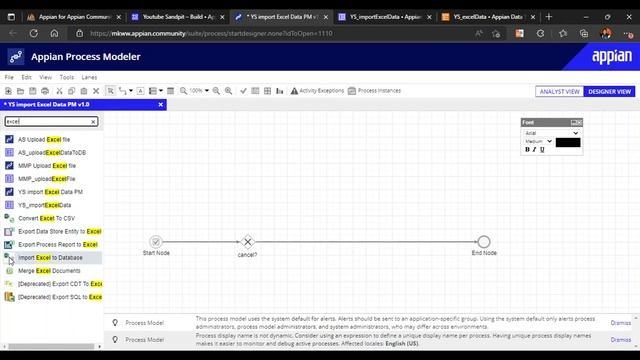Image resolution: width=640 pixels, height=360 pixels.
Task: Click the paste clipboard icon
Action: 84,91
